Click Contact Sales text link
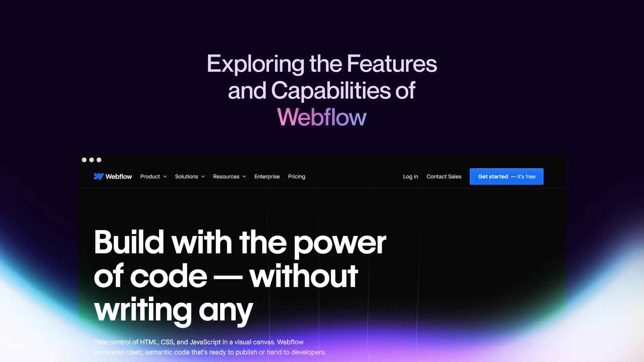Viewport: 644px width, 362px height. tap(444, 176)
